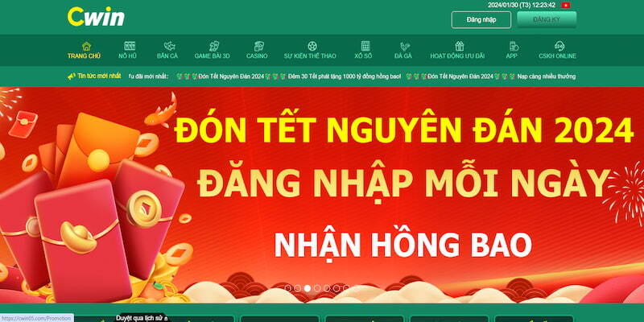
Task: Show the sixth carousel slide dot
Action: pos(336,288)
